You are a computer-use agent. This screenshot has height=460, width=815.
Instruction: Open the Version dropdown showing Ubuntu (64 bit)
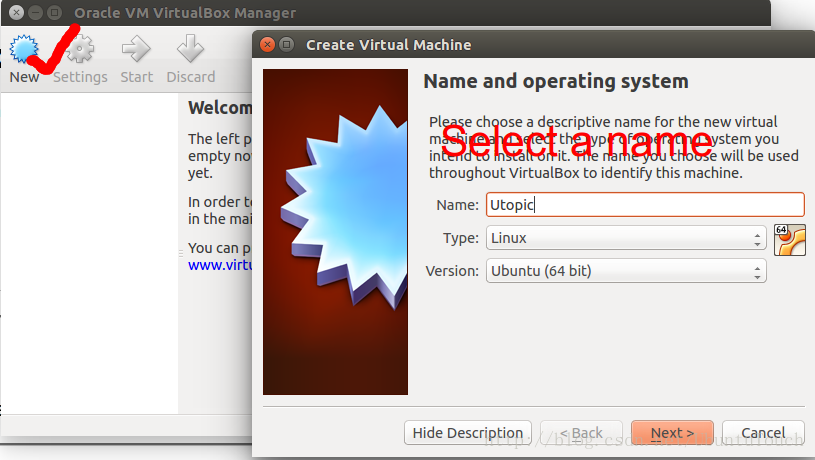point(626,271)
